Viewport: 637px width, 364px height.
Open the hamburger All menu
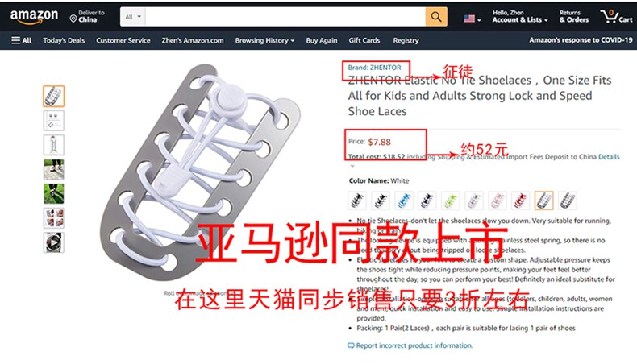22,40
